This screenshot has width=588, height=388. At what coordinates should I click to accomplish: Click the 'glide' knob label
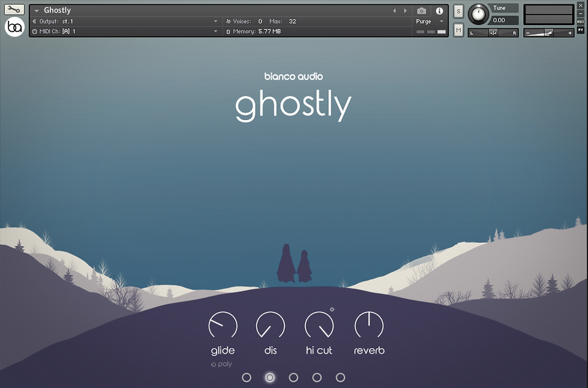[223, 351]
